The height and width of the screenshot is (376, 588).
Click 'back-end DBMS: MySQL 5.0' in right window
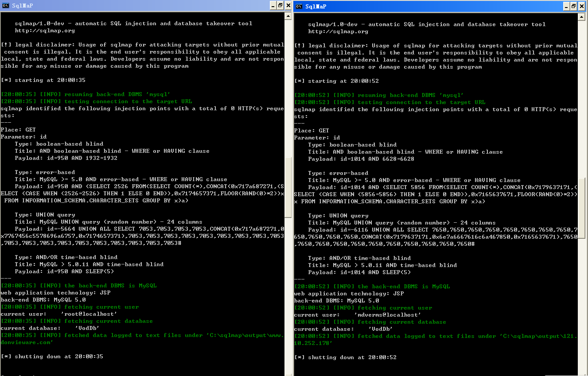pyautogui.click(x=336, y=301)
